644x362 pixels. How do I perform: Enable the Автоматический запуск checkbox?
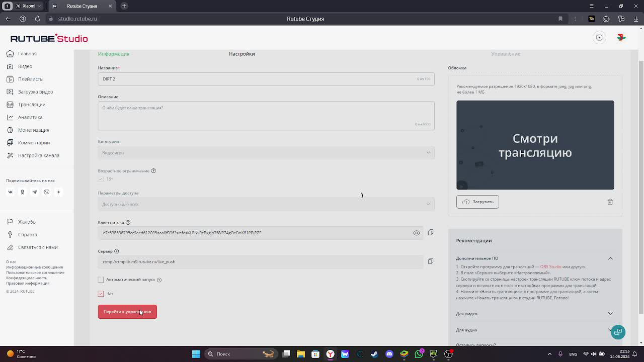click(x=101, y=280)
